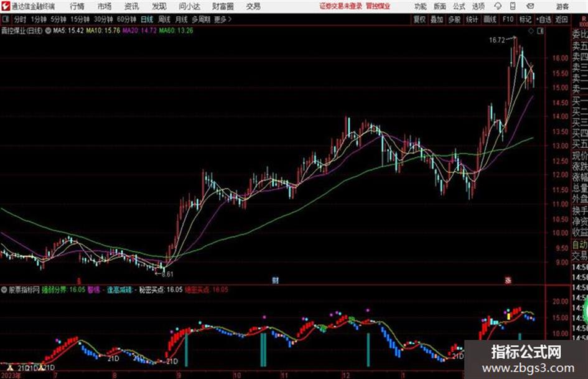
Task: Open the 资讯 menu
Action: (x=132, y=6)
